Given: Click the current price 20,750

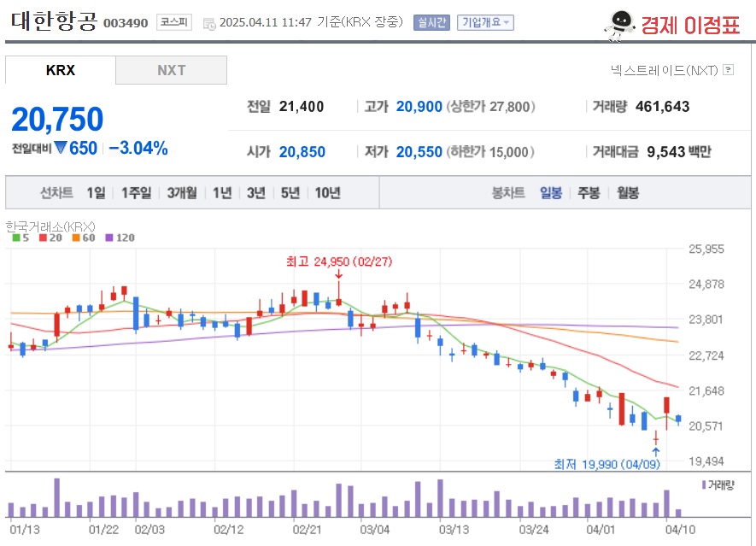Looking at the screenshot, I should [x=57, y=119].
